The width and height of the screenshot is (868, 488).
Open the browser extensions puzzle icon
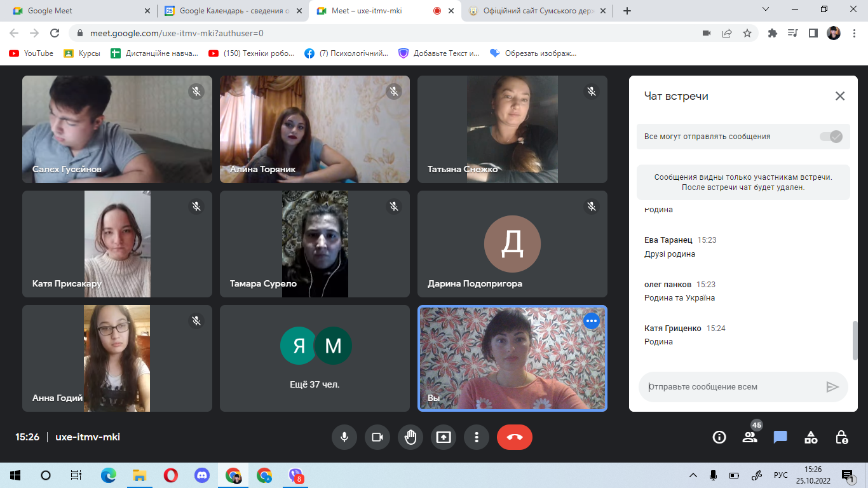(x=773, y=33)
